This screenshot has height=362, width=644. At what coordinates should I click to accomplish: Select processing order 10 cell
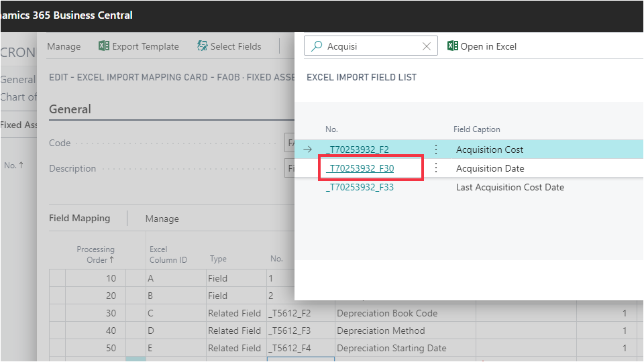tap(95, 278)
